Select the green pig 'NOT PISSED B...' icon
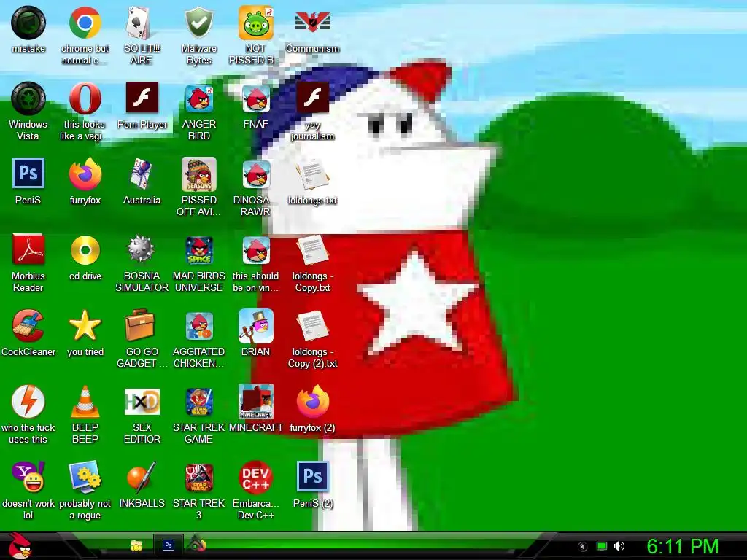The width and height of the screenshot is (747, 560). tap(256, 23)
